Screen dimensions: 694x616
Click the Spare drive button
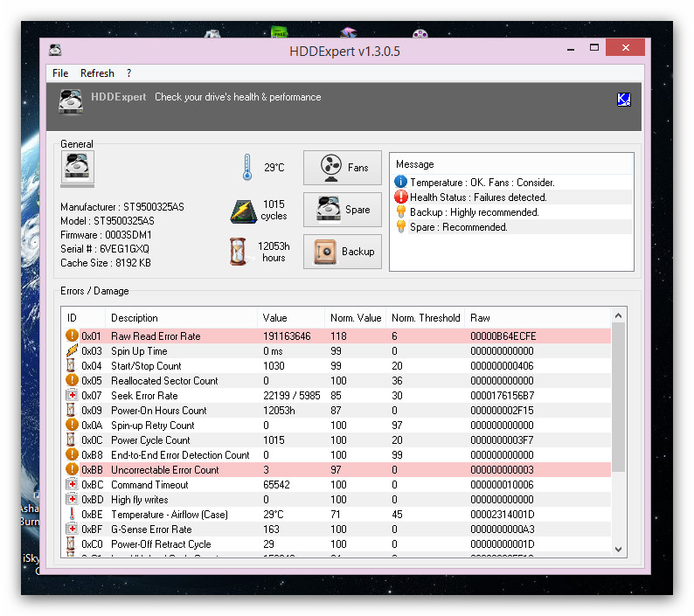coord(342,210)
